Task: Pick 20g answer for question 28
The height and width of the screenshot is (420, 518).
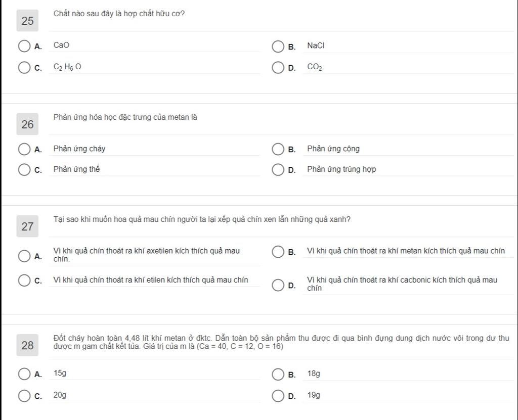Action: click(24, 396)
